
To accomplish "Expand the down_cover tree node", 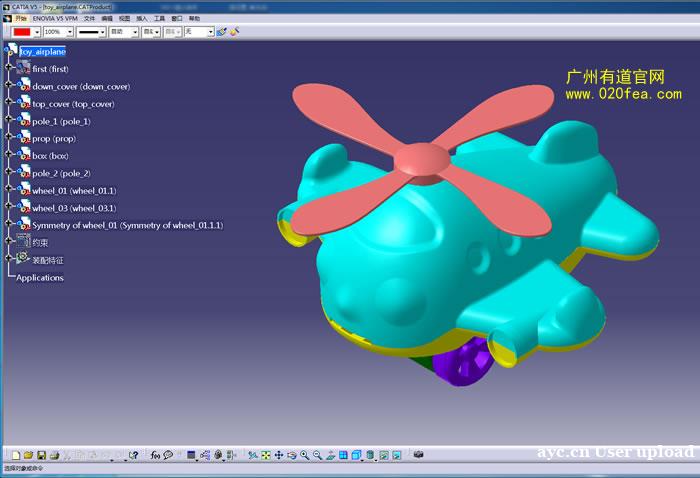I will [x=9, y=86].
